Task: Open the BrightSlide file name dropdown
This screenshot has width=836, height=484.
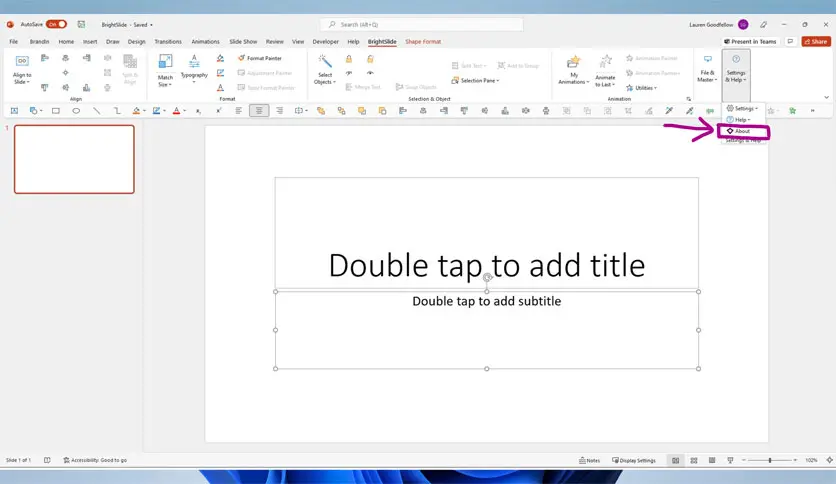Action: 127,25
